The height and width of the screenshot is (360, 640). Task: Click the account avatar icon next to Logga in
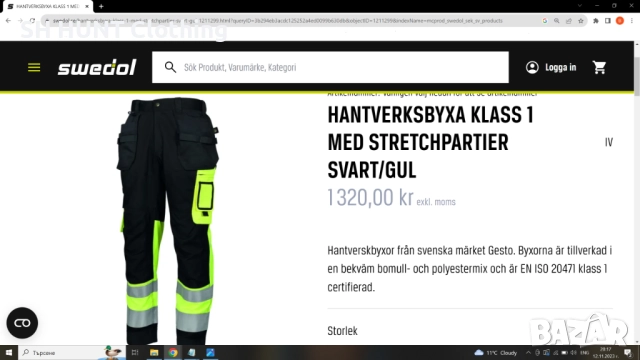(532, 67)
